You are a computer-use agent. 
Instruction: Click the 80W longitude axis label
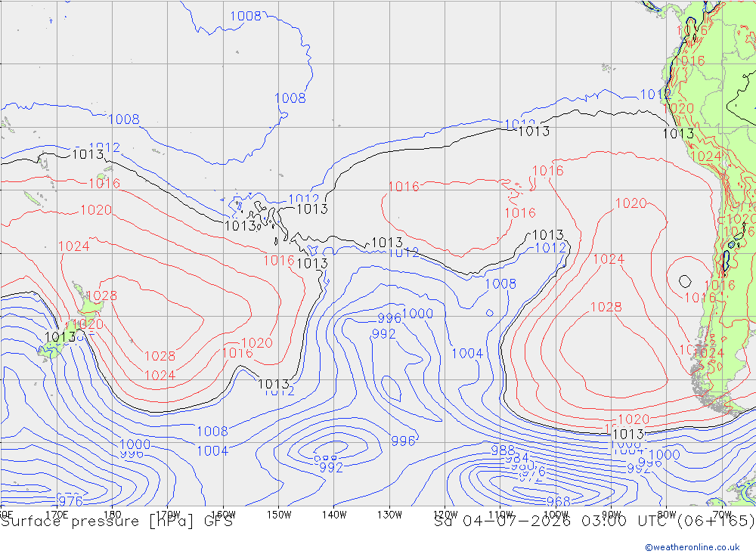coord(667,515)
